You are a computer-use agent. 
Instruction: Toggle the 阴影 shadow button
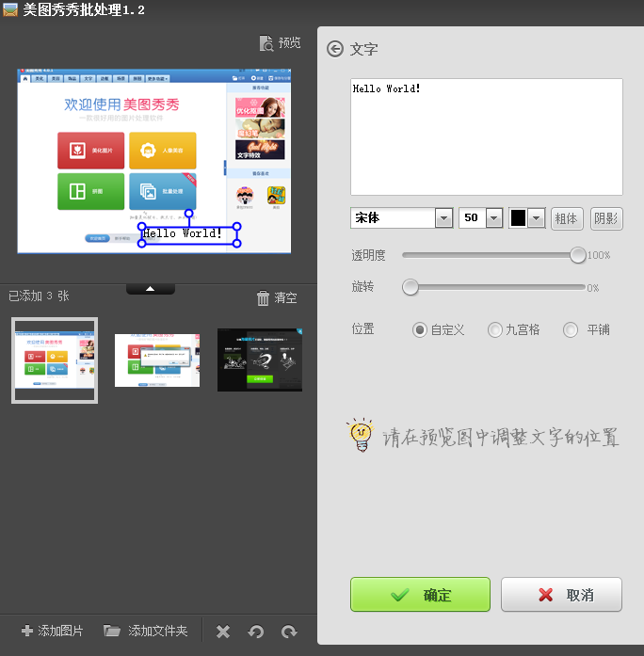pos(606,218)
